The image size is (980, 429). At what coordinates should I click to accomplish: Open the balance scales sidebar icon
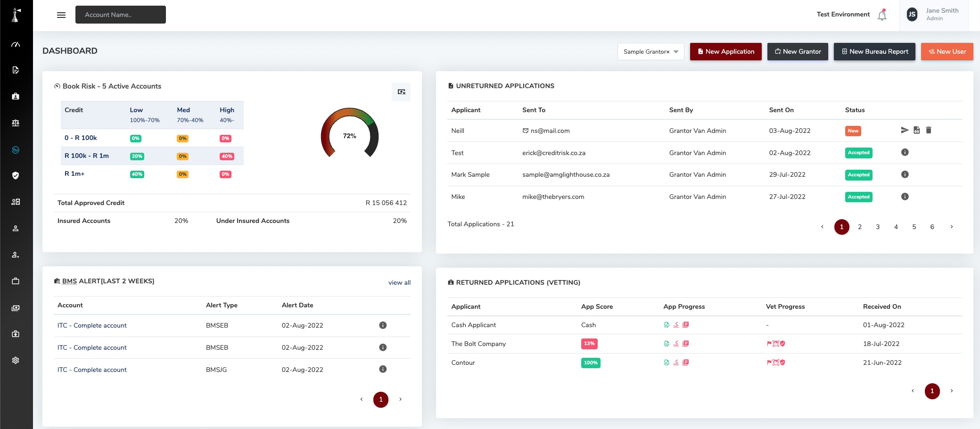tap(16, 123)
